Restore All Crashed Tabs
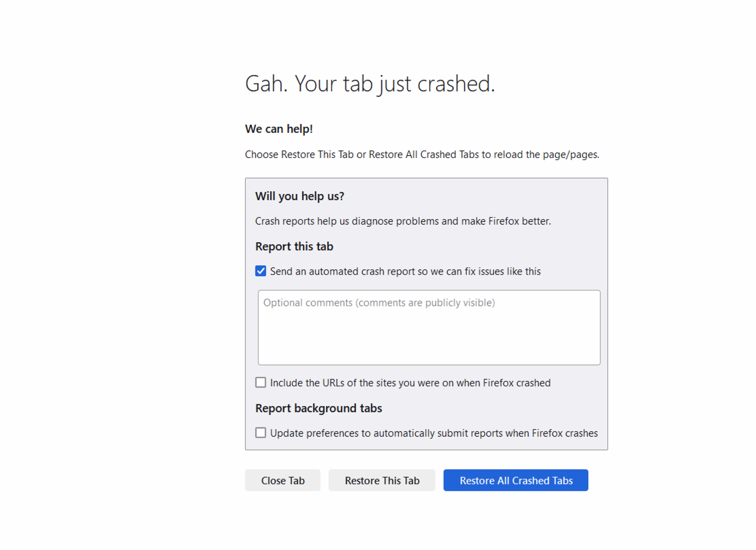This screenshot has height=550, width=756. (x=516, y=480)
